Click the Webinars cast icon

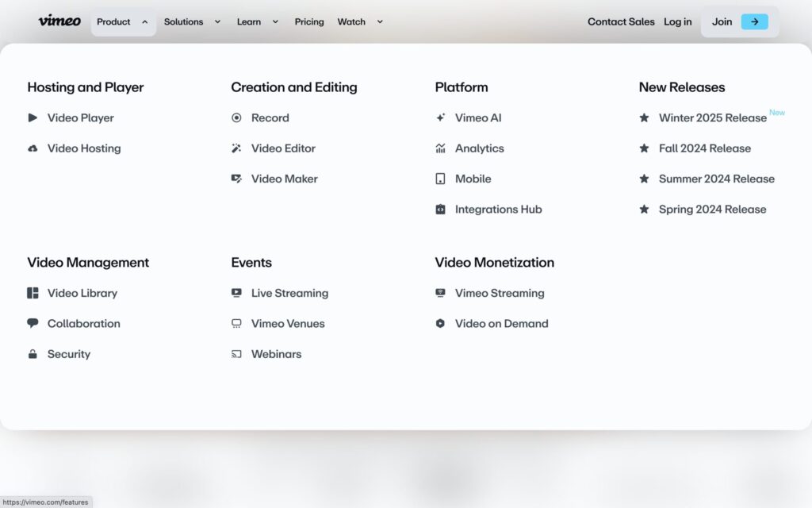click(236, 354)
